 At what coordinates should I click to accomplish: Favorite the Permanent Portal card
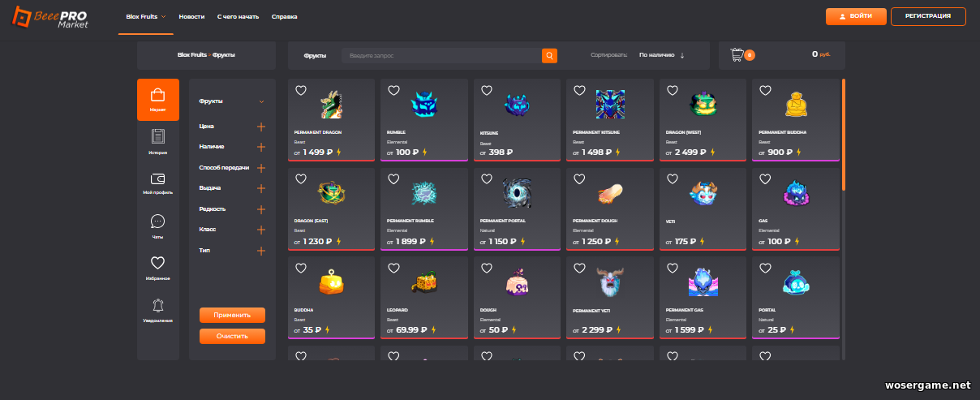[x=486, y=178]
